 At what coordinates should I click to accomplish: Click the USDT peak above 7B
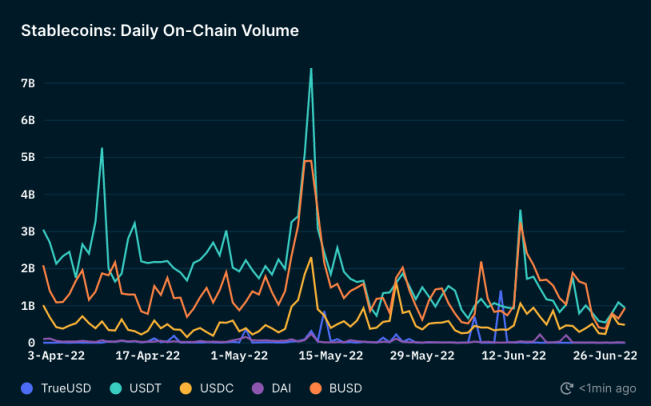pyautogui.click(x=311, y=69)
